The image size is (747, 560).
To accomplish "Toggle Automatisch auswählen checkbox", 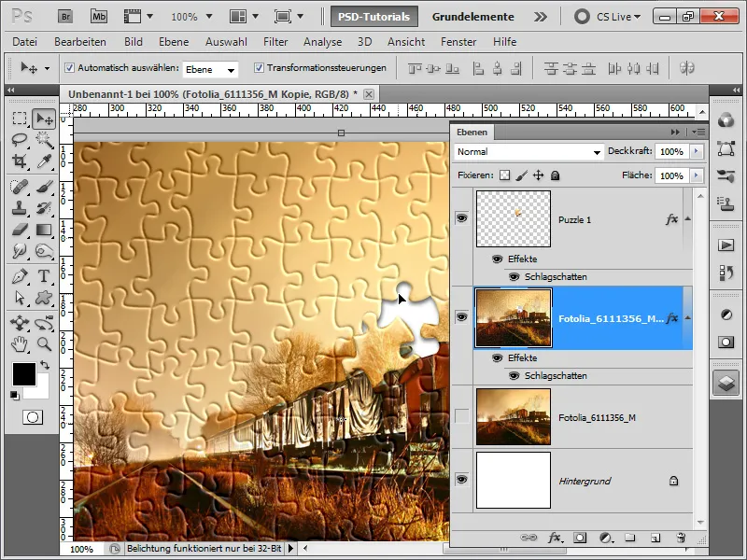I will [x=69, y=68].
